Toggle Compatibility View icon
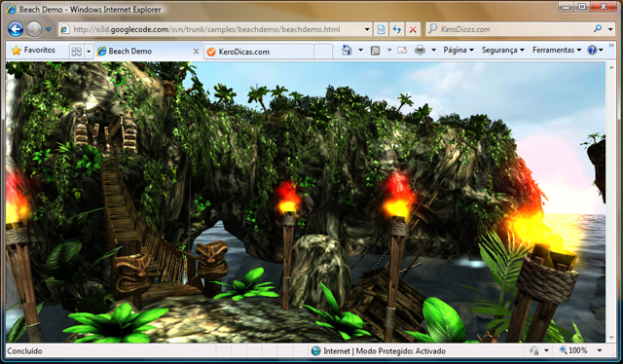 click(x=381, y=29)
